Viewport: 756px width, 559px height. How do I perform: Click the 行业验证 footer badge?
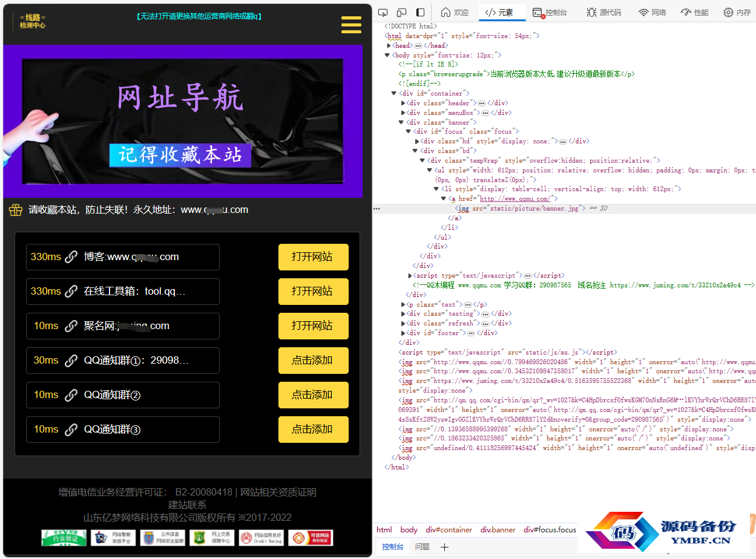point(64,538)
